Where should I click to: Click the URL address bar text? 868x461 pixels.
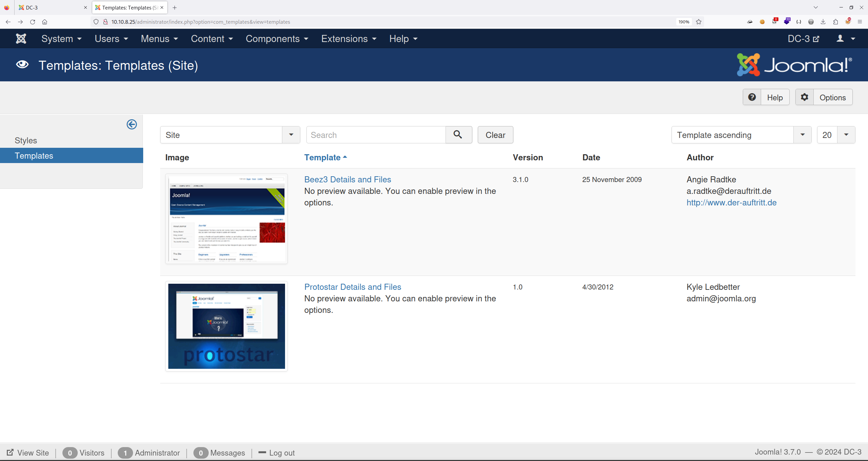tap(201, 22)
